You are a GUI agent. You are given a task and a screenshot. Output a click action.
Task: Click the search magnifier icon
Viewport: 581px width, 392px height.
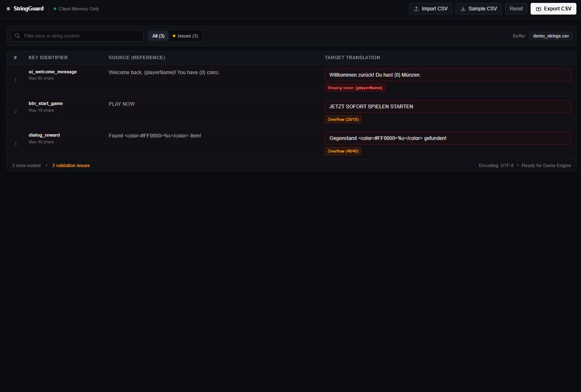pyautogui.click(x=17, y=36)
